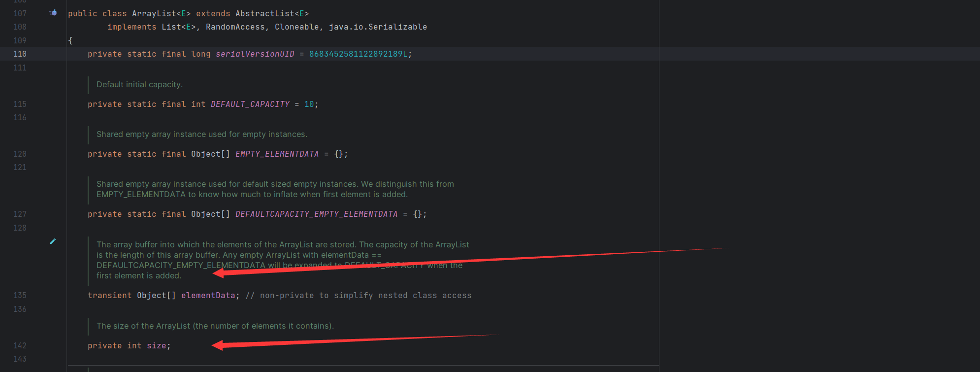Image resolution: width=980 pixels, height=372 pixels.
Task: Click line number 142 in the gutter
Action: click(x=20, y=346)
